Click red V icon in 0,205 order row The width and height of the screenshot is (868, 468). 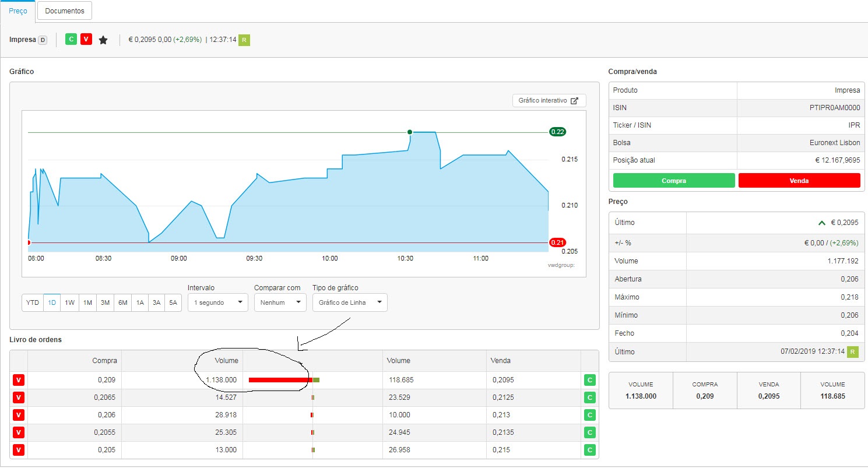(x=19, y=450)
